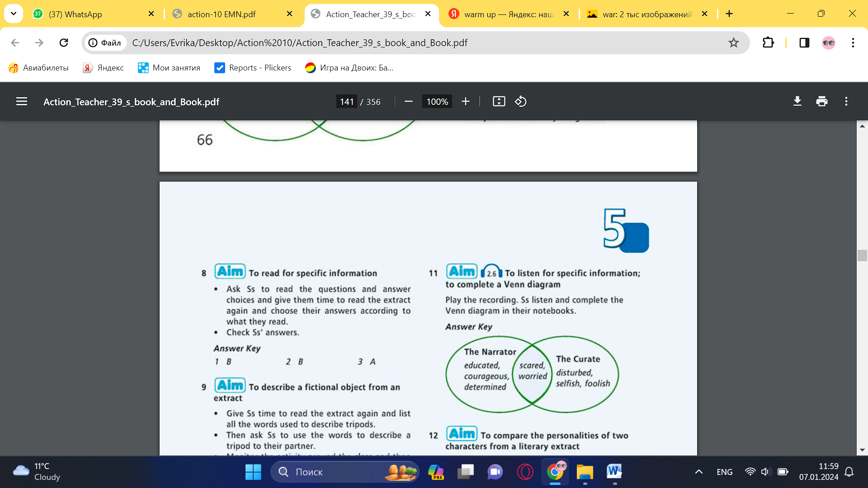Screen dimensions: 868x488
Task: Show hidden system tray icons
Action: coord(698,472)
